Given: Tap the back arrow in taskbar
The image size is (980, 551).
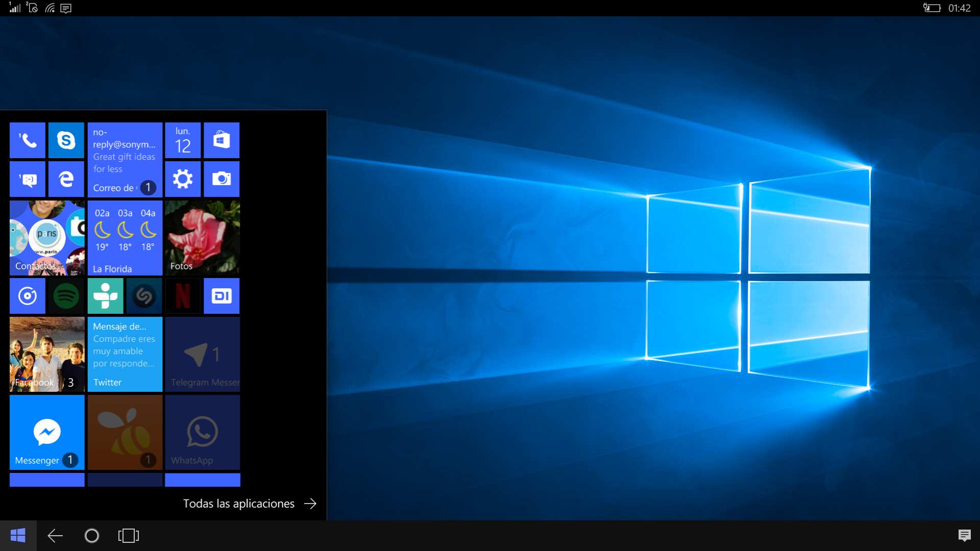Looking at the screenshot, I should (x=55, y=536).
